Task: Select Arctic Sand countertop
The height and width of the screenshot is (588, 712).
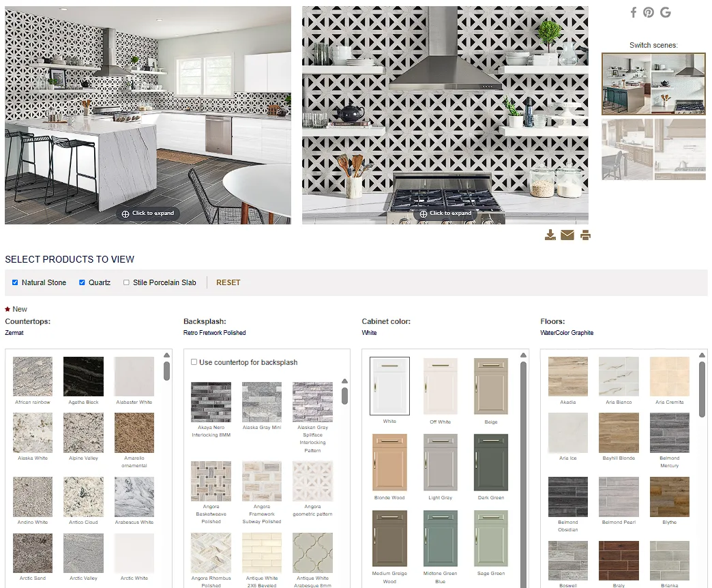Action: [33, 553]
